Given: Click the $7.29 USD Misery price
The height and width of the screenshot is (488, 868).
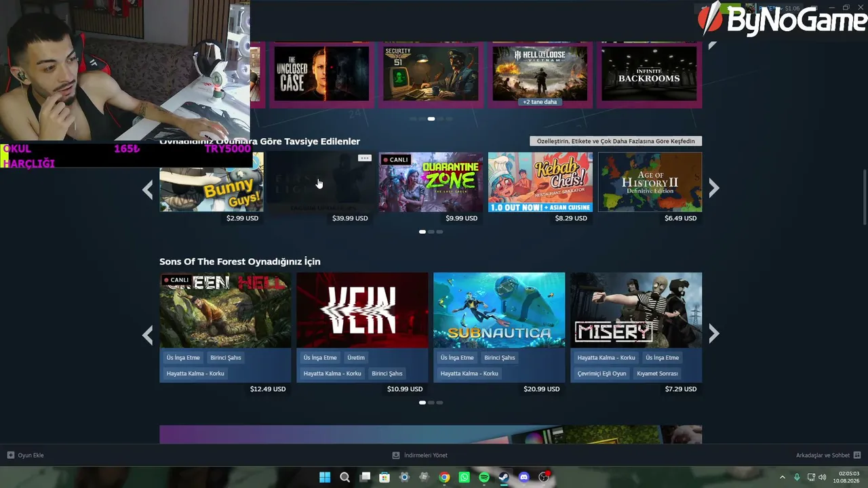Looking at the screenshot, I should point(681,389).
